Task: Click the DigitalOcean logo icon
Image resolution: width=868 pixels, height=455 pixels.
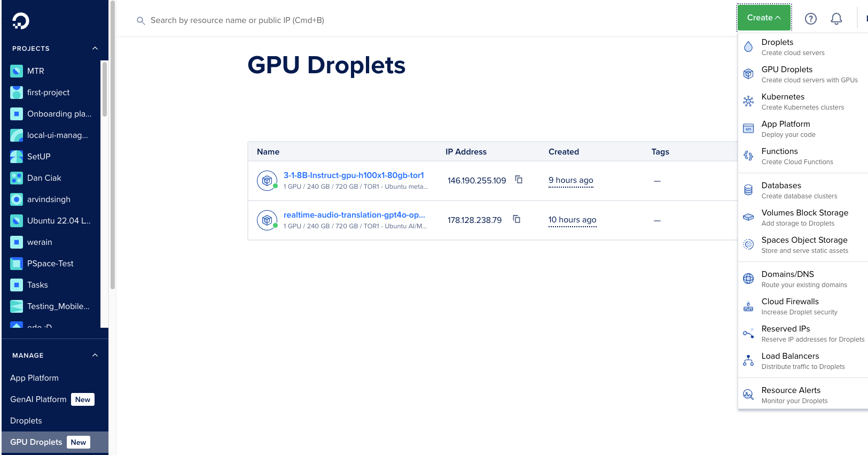Action: tap(21, 21)
